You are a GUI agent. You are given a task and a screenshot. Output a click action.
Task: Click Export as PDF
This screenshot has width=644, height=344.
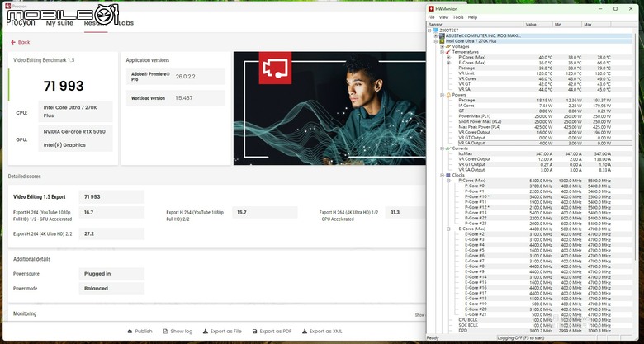pos(272,332)
